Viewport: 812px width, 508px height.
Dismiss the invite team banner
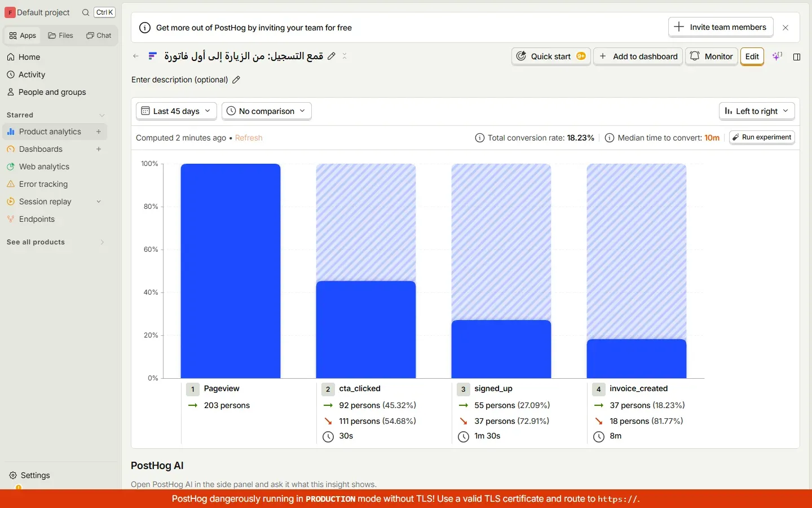click(785, 28)
